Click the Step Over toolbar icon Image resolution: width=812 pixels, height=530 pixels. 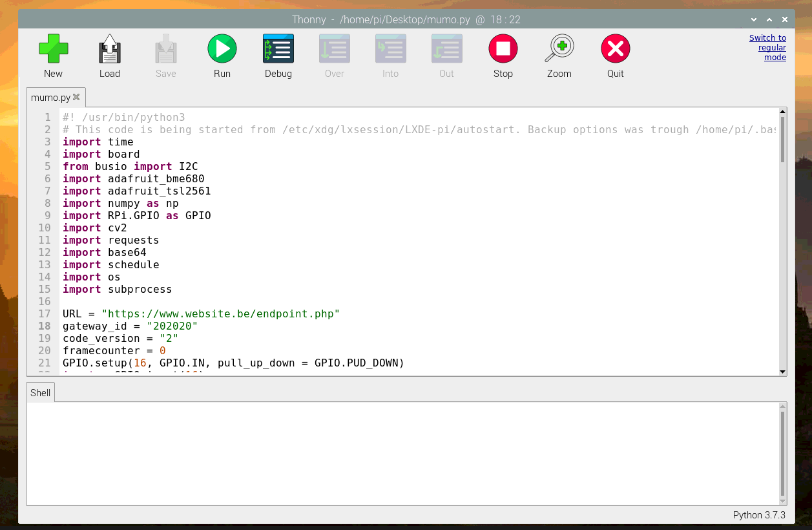pyautogui.click(x=334, y=49)
